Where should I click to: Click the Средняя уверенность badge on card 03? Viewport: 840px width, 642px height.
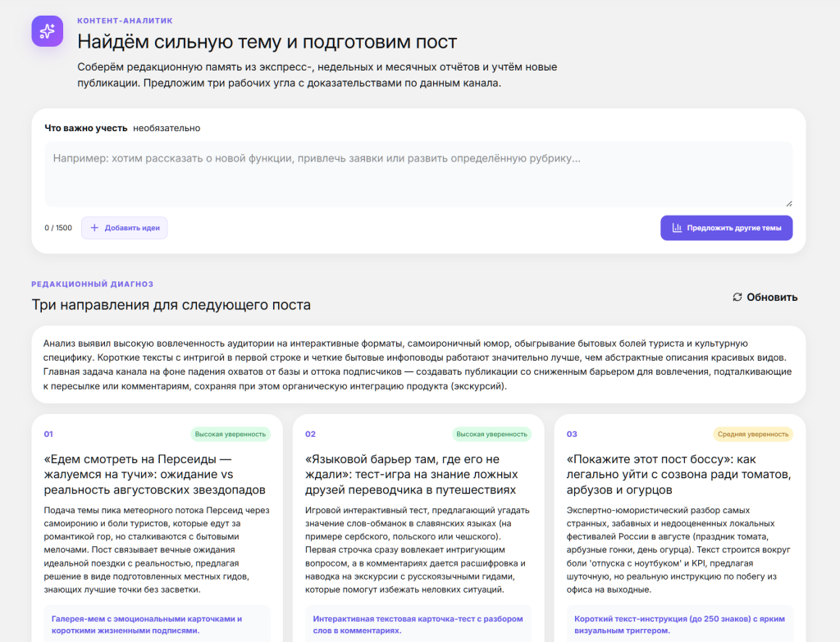click(753, 435)
